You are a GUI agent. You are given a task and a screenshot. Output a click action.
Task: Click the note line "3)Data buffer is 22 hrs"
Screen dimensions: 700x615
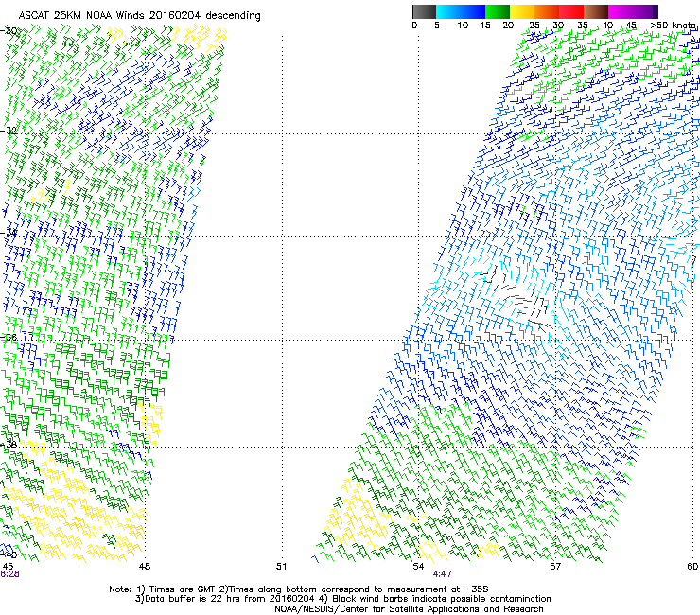(342, 599)
